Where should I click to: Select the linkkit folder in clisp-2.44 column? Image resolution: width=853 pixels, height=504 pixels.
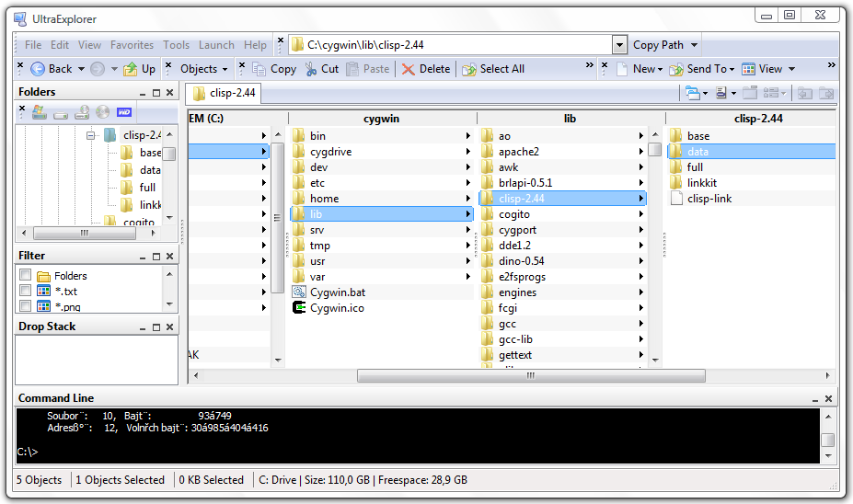coord(702,183)
